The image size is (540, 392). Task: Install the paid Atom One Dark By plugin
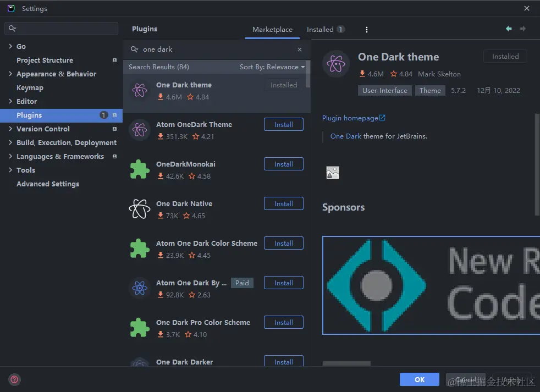click(x=283, y=283)
